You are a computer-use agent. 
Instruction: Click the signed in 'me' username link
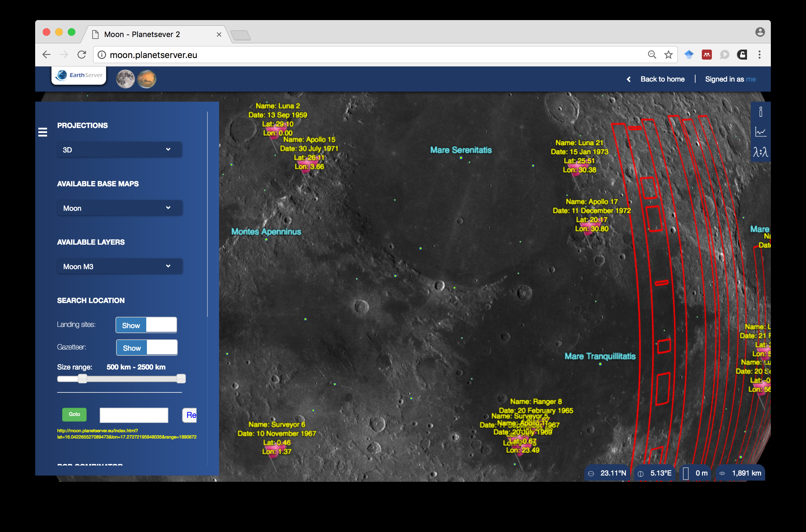pos(751,79)
